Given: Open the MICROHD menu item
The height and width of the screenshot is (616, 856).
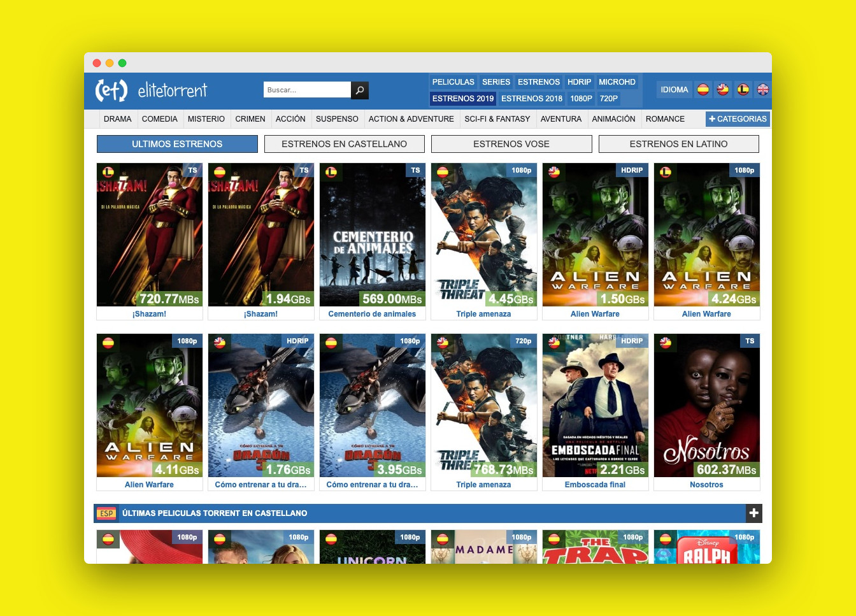Looking at the screenshot, I should [617, 82].
